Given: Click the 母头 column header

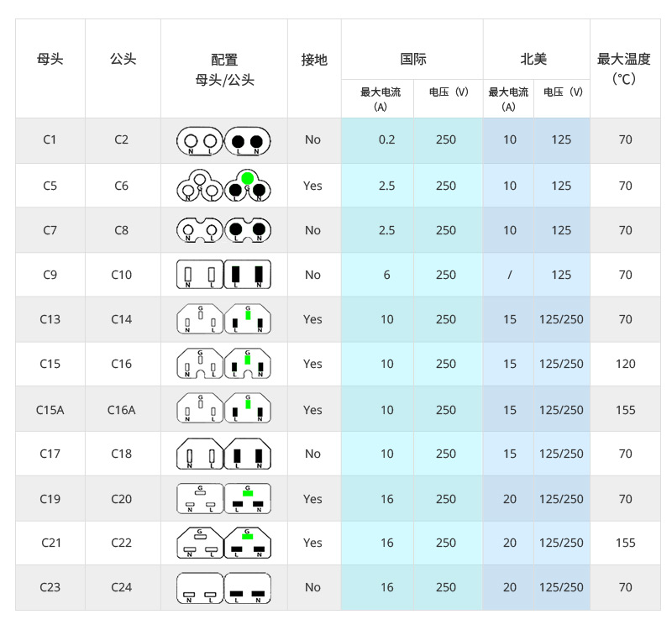Looking at the screenshot, I should click(50, 60).
